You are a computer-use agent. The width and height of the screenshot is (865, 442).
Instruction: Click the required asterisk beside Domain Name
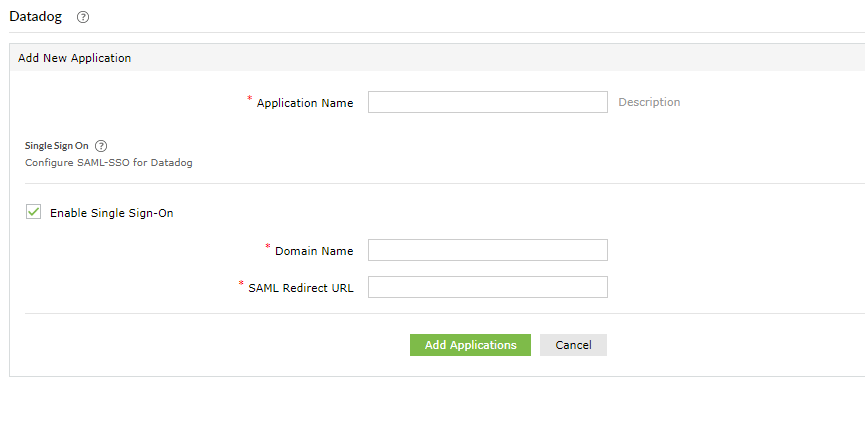coord(268,247)
